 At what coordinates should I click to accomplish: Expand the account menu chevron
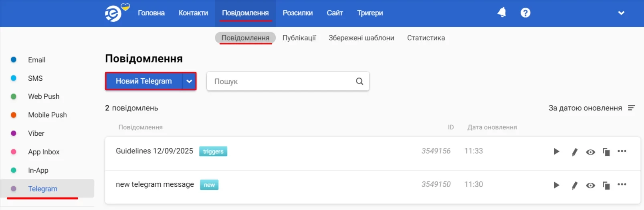click(x=621, y=13)
